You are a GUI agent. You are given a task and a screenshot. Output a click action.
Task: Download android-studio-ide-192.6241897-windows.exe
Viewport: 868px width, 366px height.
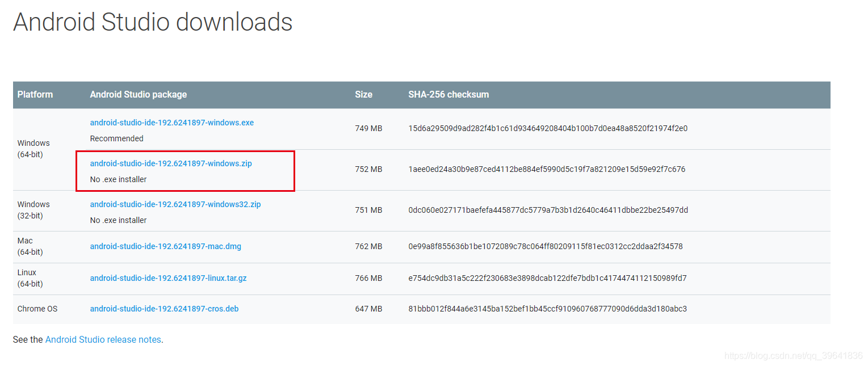172,123
